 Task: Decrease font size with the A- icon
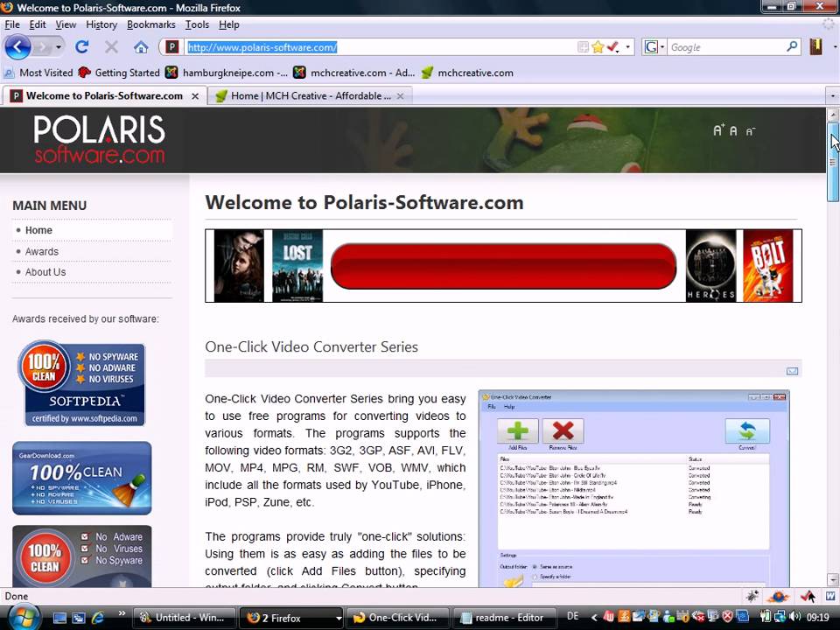tap(750, 131)
